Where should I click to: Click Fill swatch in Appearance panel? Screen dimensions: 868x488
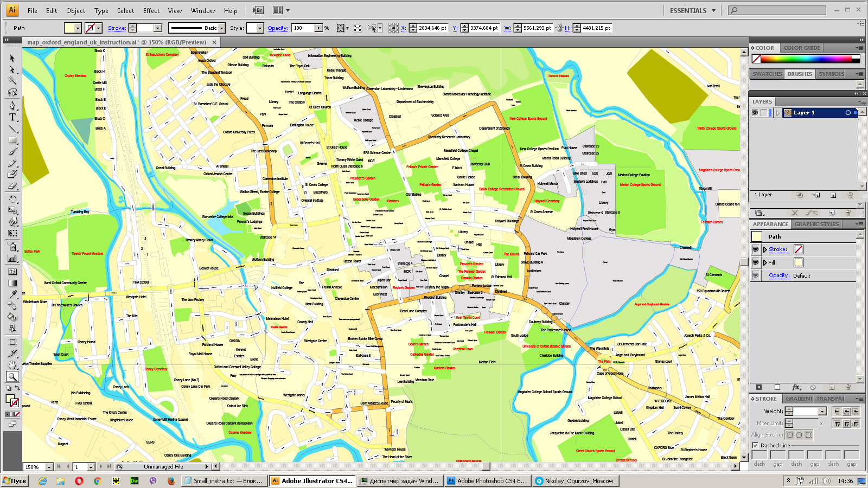[x=799, y=262]
